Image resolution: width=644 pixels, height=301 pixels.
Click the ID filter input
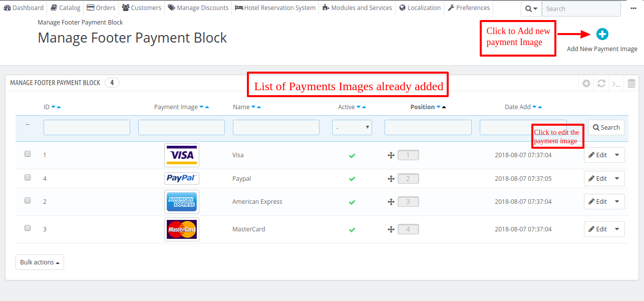(87, 128)
